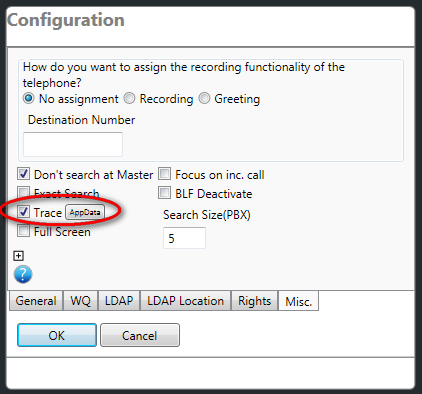Check the BLF Deactivate option
The height and width of the screenshot is (394, 422).
[x=165, y=193]
